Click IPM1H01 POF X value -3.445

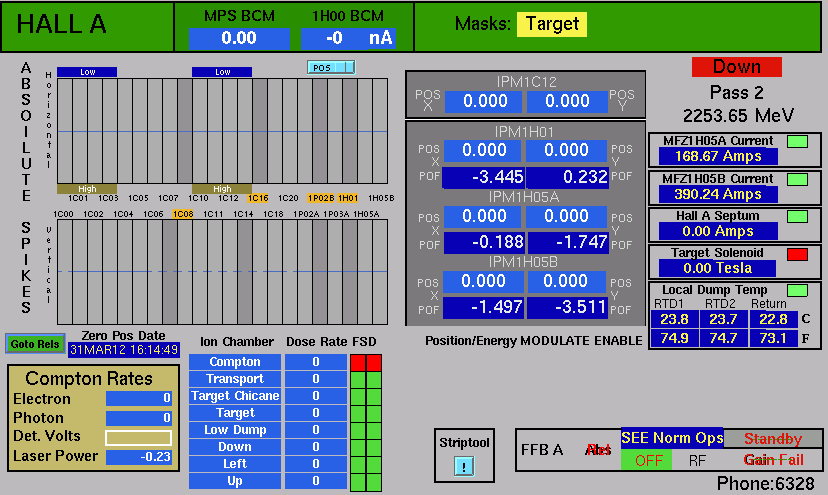pyautogui.click(x=483, y=177)
